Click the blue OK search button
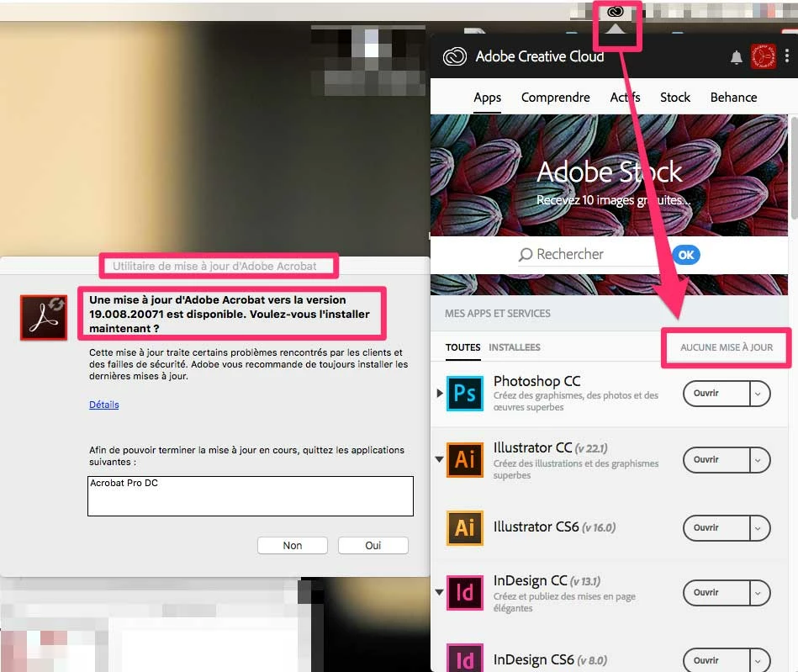Image resolution: width=798 pixels, height=672 pixels. pos(686,255)
